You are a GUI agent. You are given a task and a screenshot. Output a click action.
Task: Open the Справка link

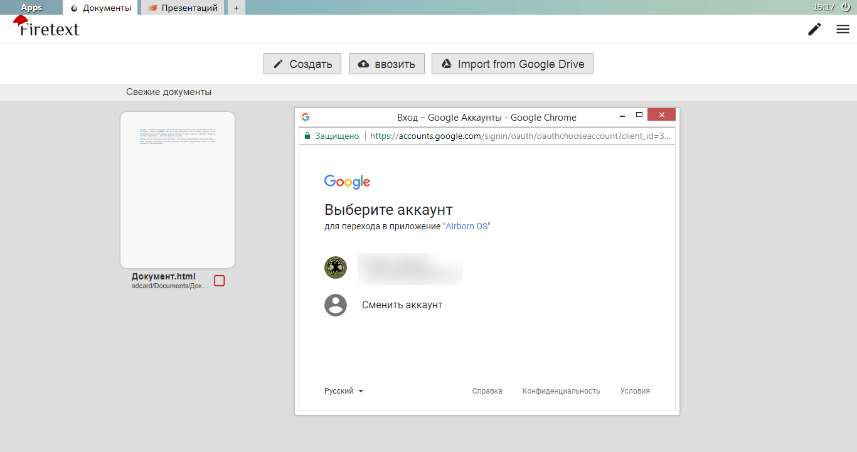pyautogui.click(x=487, y=391)
